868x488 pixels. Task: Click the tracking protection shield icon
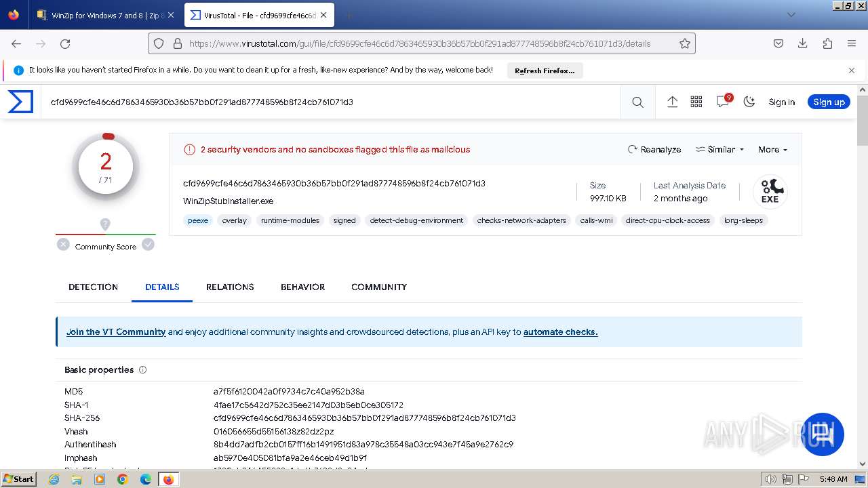159,43
